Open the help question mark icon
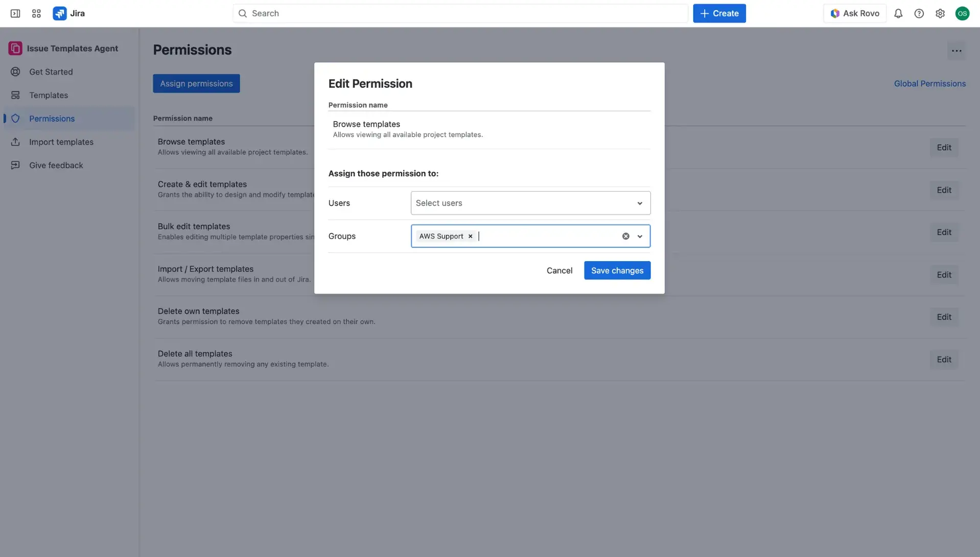This screenshot has width=980, height=557. point(919,13)
